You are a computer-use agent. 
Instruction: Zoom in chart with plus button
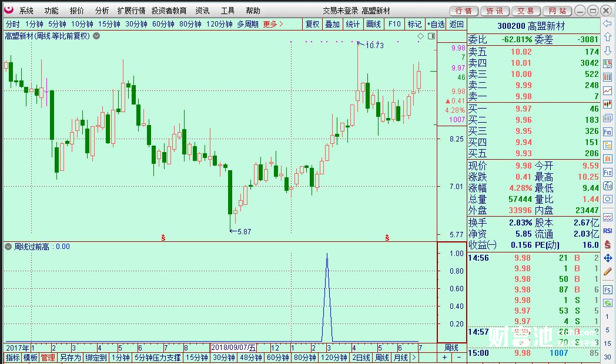[444, 358]
